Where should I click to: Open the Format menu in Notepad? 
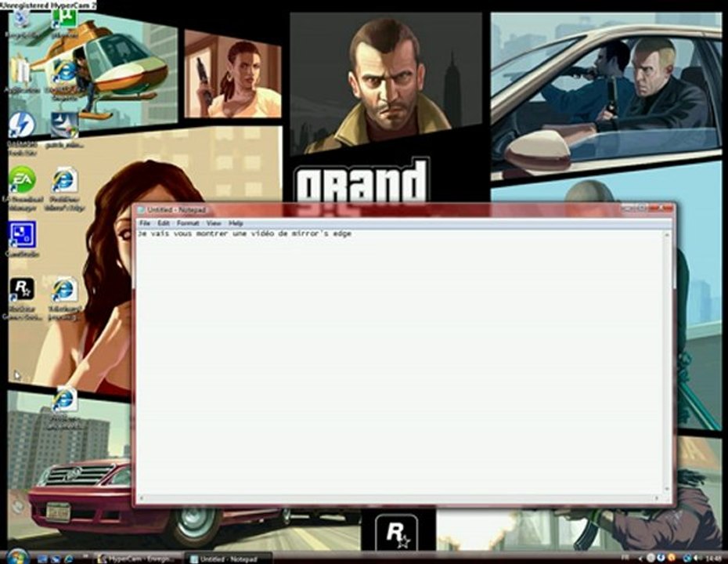[188, 223]
